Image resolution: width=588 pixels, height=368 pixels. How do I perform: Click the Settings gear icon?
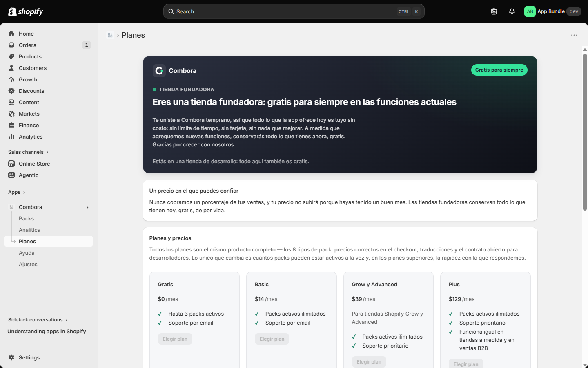coord(11,357)
